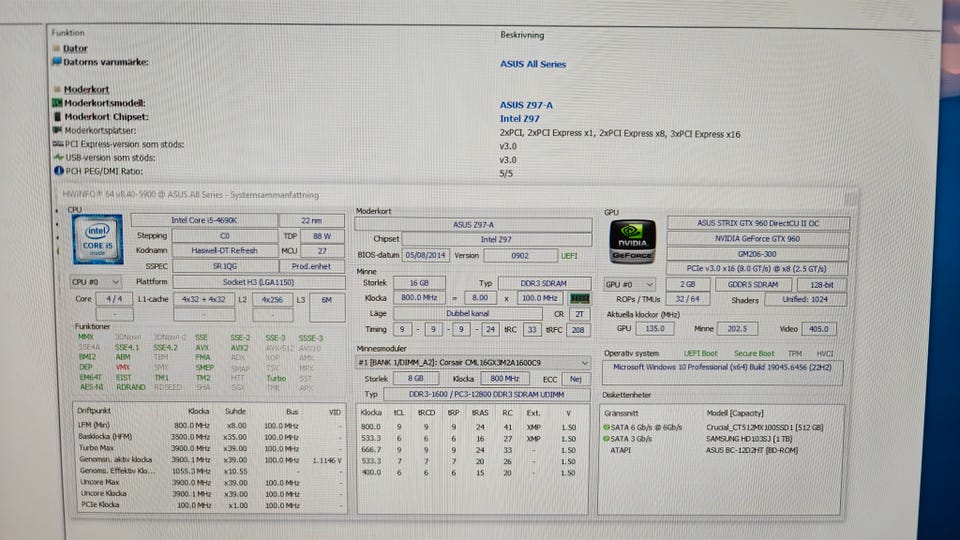The width and height of the screenshot is (960, 540).
Task: Click the Moderkortsmodell row icon
Action: point(56,103)
